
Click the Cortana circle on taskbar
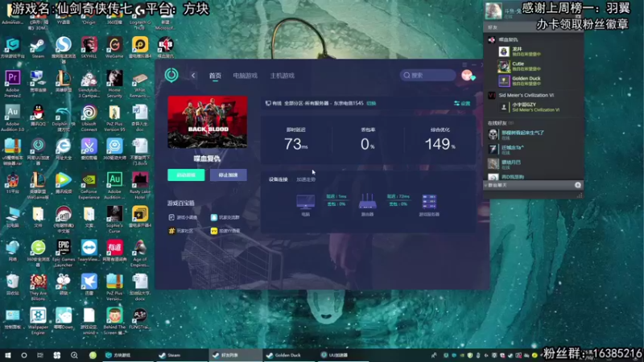24,355
